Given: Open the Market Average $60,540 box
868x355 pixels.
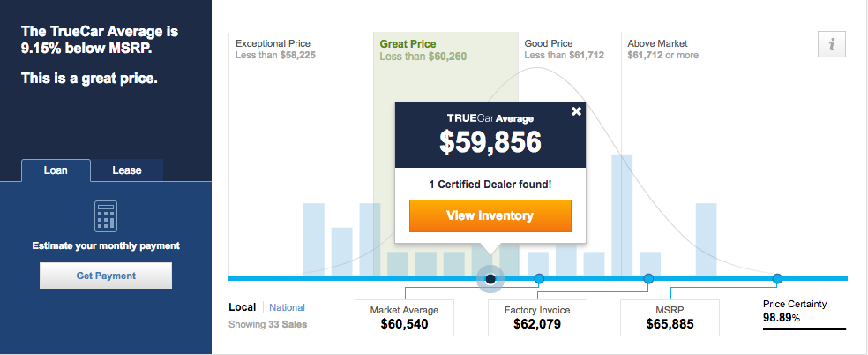Looking at the screenshot, I should point(404,318).
